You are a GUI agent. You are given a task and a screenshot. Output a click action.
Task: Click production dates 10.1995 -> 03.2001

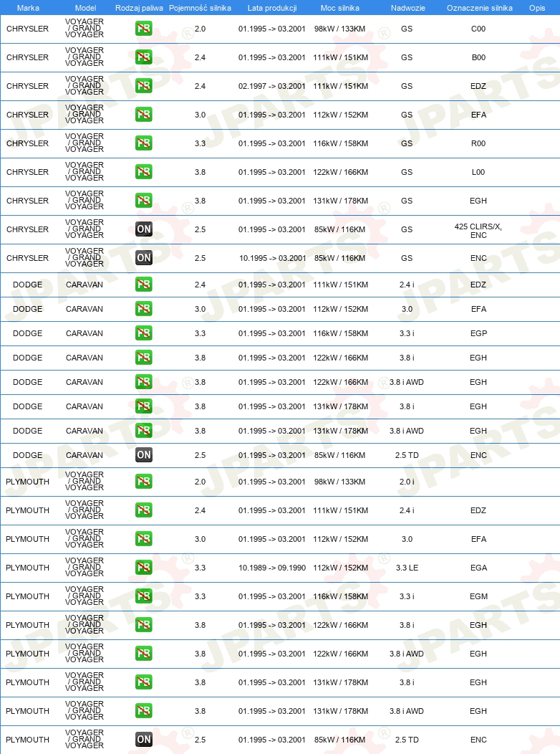click(272, 258)
